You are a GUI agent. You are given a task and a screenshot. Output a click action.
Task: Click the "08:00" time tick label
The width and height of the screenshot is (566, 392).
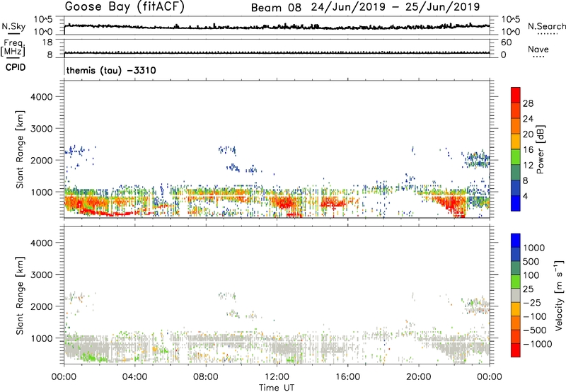coord(206,377)
